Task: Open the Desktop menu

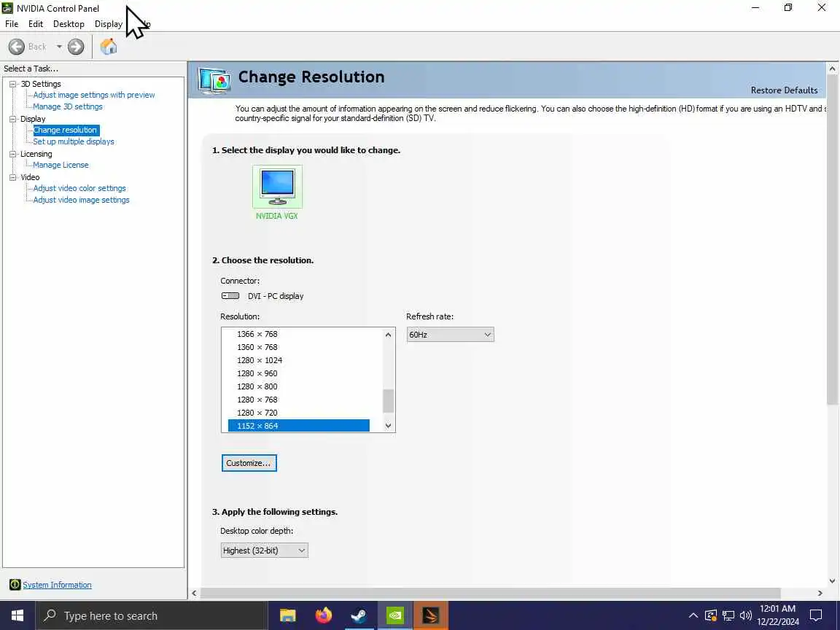Action: click(69, 24)
